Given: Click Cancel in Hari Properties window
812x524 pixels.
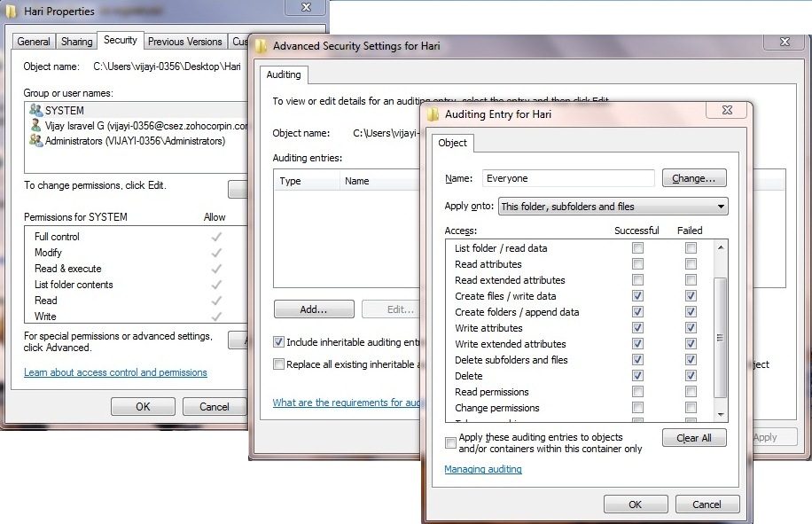Looking at the screenshot, I should 215,406.
